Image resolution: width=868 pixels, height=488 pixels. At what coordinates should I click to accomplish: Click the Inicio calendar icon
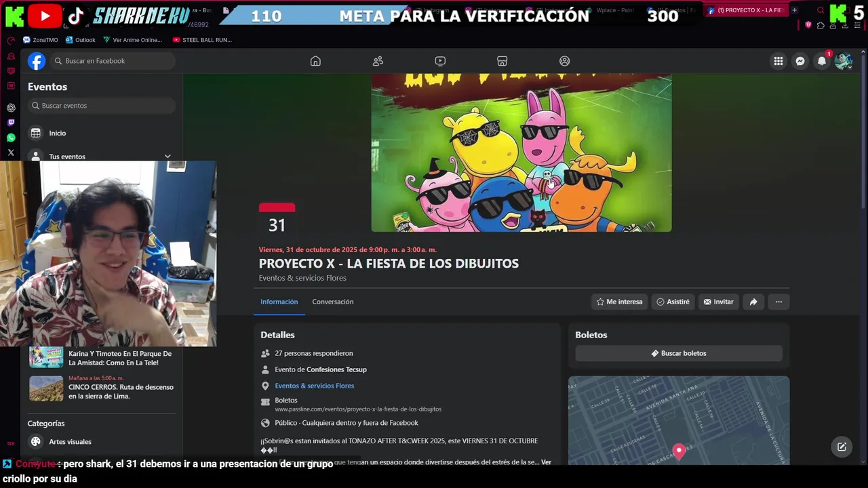[36, 133]
